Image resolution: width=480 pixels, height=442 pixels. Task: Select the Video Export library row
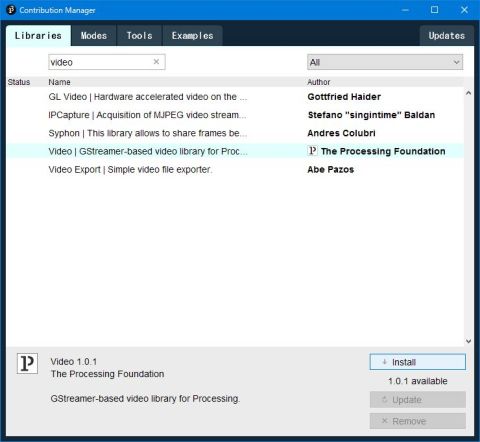click(235, 169)
